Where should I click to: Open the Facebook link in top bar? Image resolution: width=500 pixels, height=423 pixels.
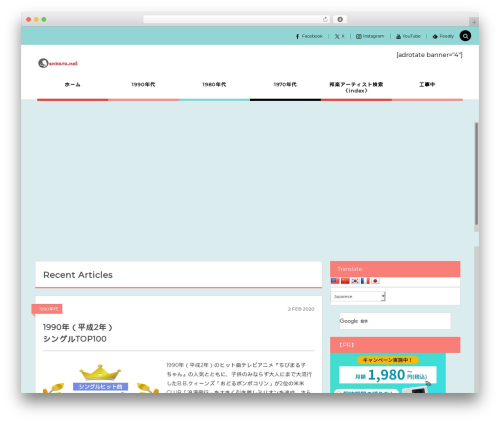point(309,36)
